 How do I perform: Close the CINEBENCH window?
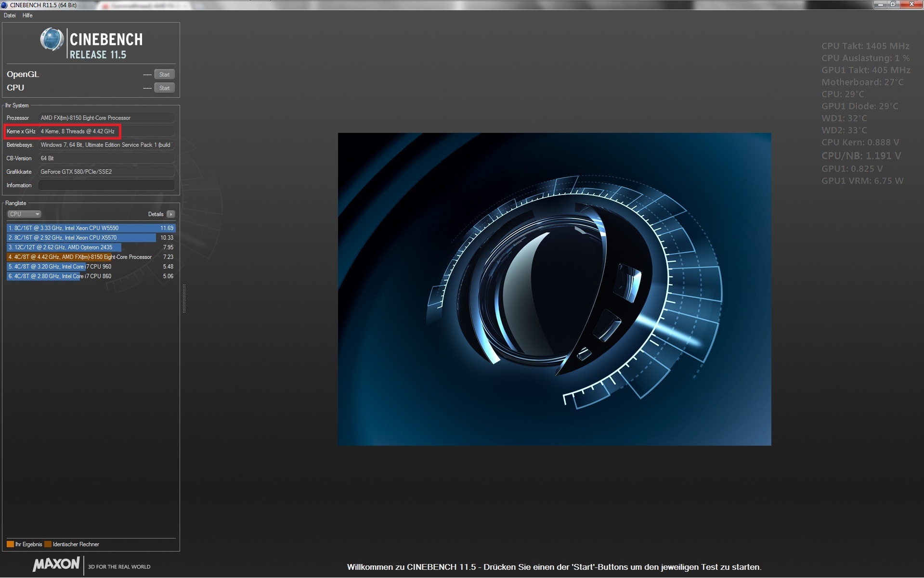point(911,4)
